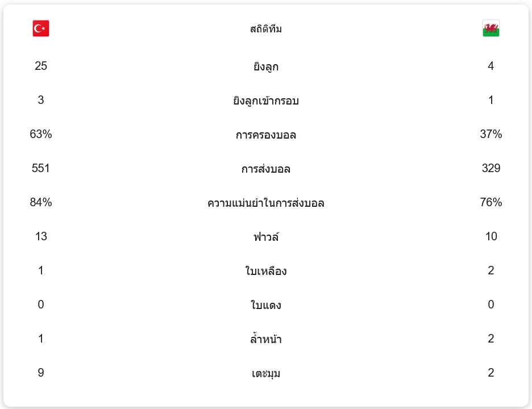
Task: Select ความแม่นยำในการส่งบอล label
Action: (x=266, y=203)
